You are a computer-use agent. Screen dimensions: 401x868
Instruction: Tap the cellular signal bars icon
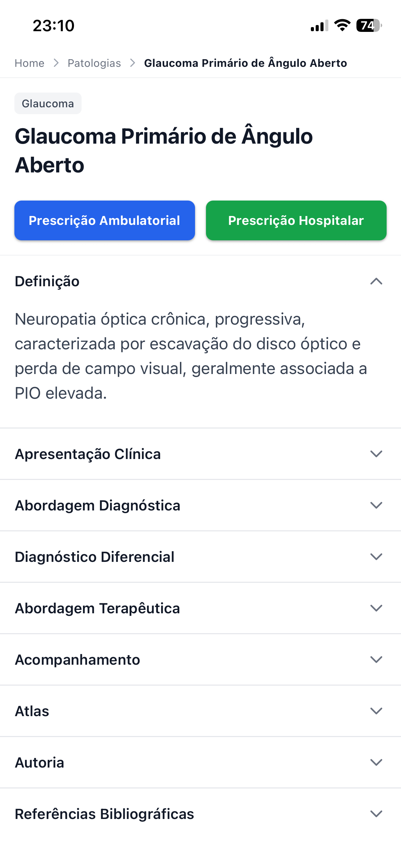pyautogui.click(x=319, y=26)
